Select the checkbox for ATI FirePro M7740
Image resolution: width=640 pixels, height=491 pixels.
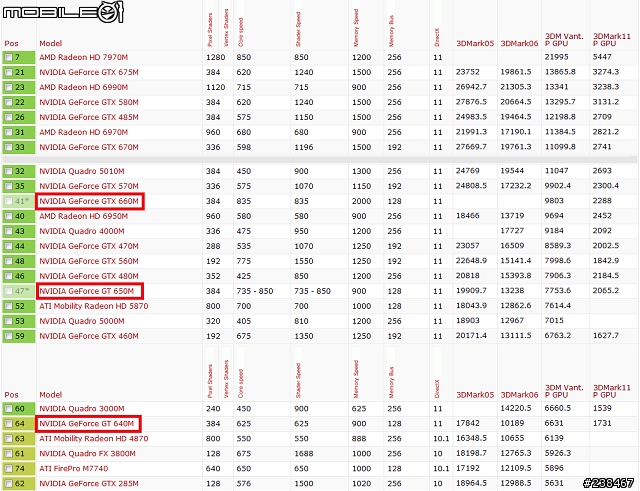tap(9, 469)
